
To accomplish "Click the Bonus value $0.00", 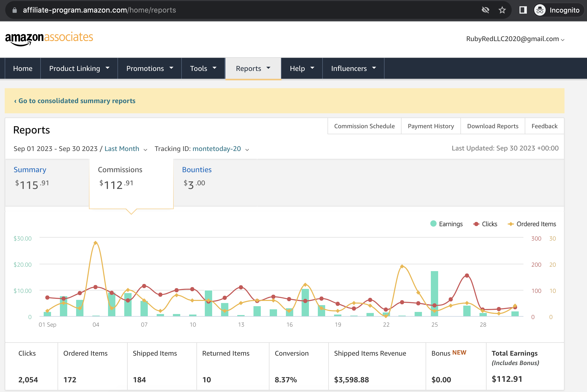I will coord(441,380).
